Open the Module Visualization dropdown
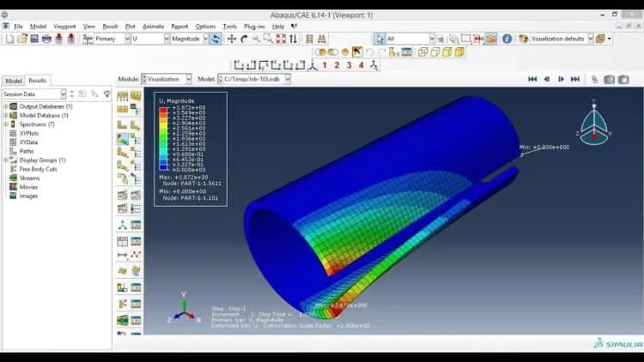 tap(167, 79)
